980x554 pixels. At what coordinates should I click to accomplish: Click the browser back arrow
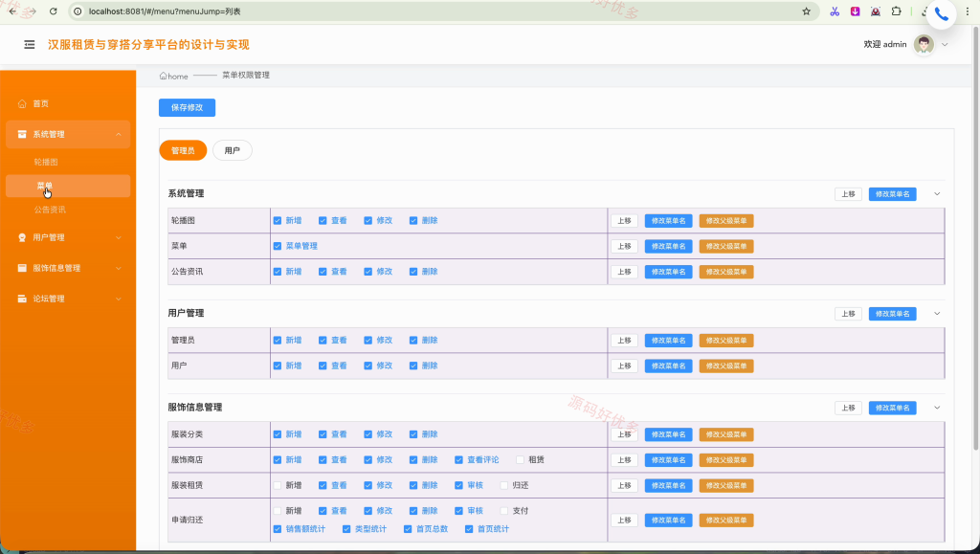[x=12, y=11]
